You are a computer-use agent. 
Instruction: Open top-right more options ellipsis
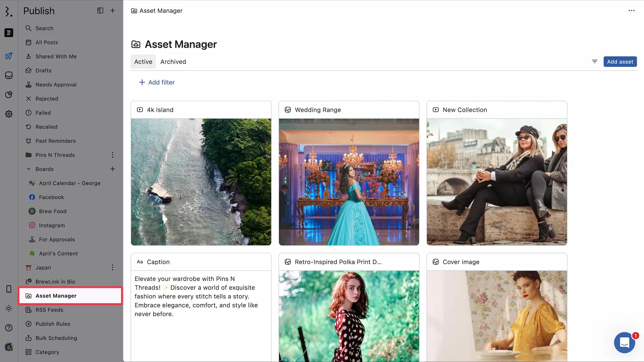coord(631,11)
